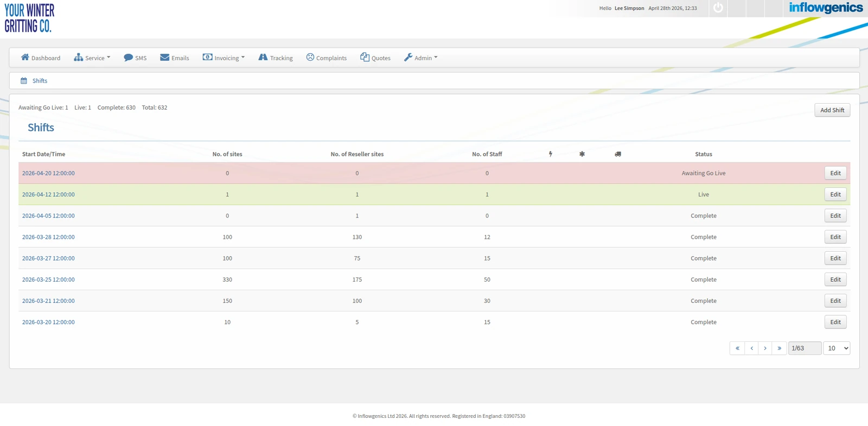The image size is (868, 426).
Task: Click the snowflake column icon
Action: pos(582,154)
